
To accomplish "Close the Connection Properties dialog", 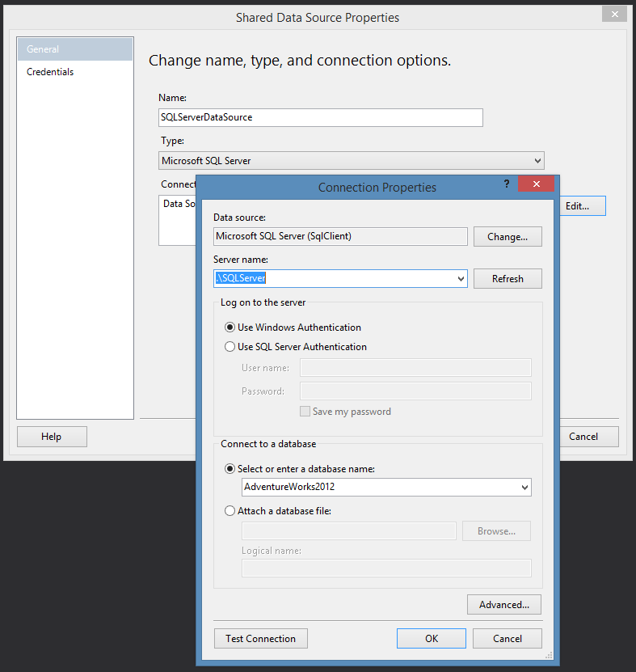I will tap(537, 184).
